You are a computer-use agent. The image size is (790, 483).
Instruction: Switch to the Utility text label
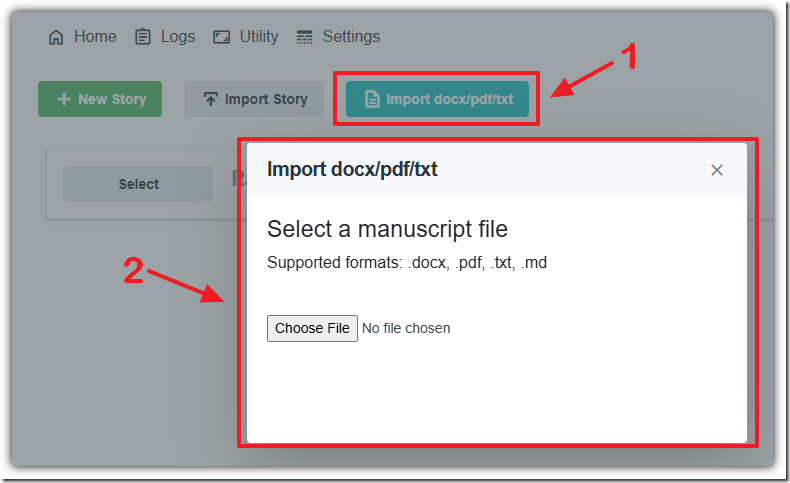click(259, 37)
